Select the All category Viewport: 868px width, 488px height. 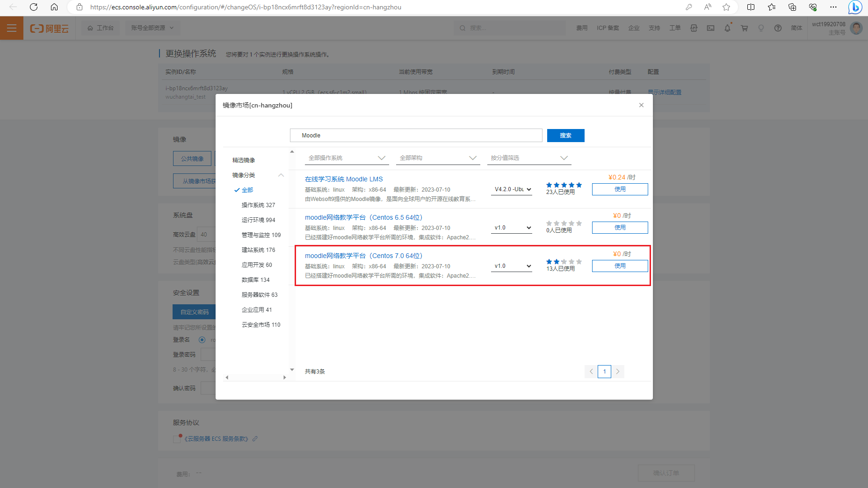247,190
